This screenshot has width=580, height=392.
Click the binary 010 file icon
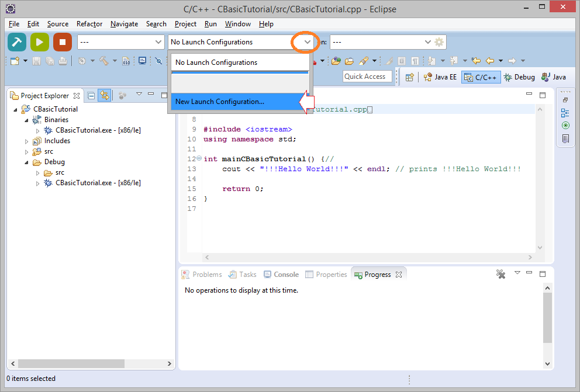click(x=126, y=61)
